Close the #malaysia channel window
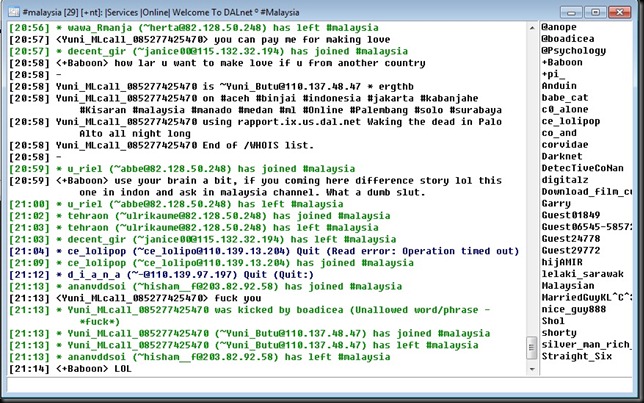The height and width of the screenshot is (403, 644). pyautogui.click(x=620, y=12)
